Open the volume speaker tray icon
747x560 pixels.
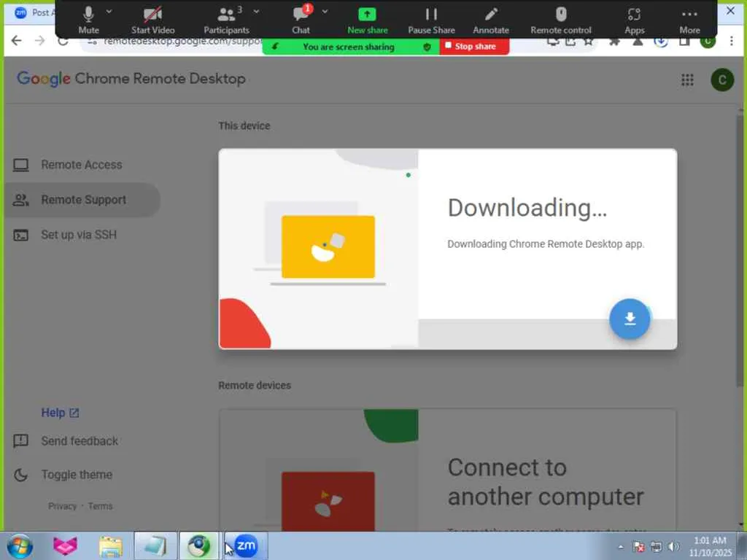(x=673, y=547)
